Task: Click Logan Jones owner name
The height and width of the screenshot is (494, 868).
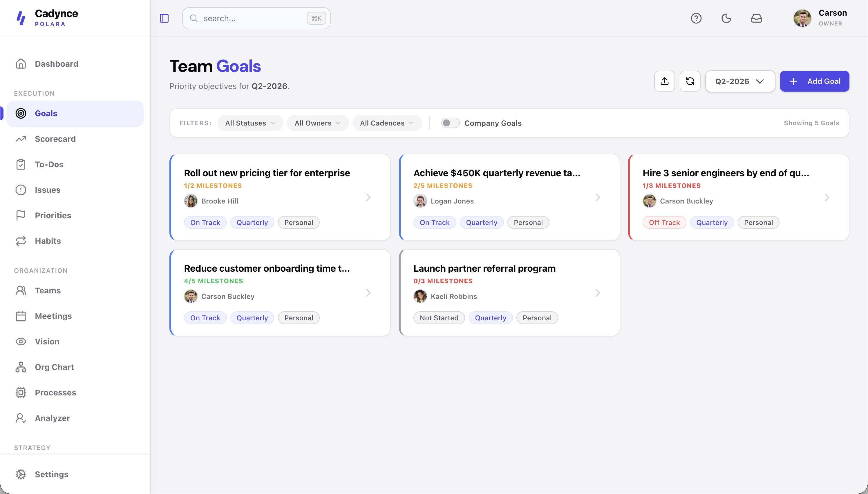Action: 452,201
